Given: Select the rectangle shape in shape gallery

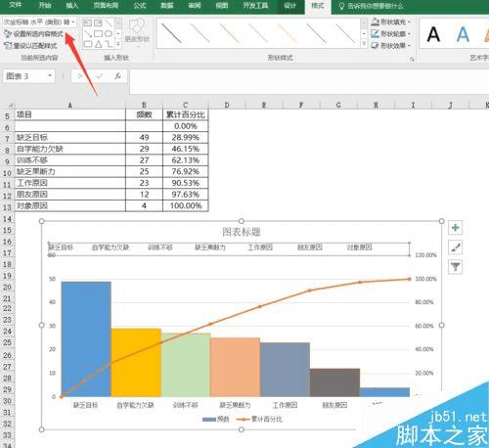Looking at the screenshot, I should click(x=98, y=33).
